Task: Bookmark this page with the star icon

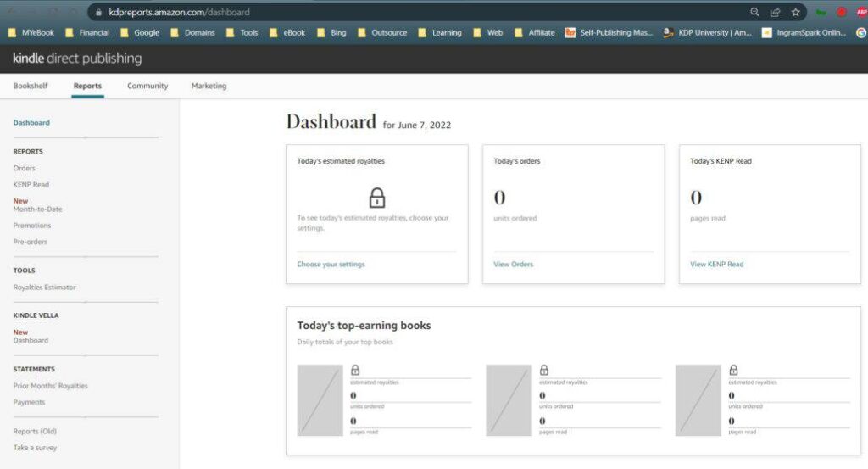Action: [x=795, y=12]
